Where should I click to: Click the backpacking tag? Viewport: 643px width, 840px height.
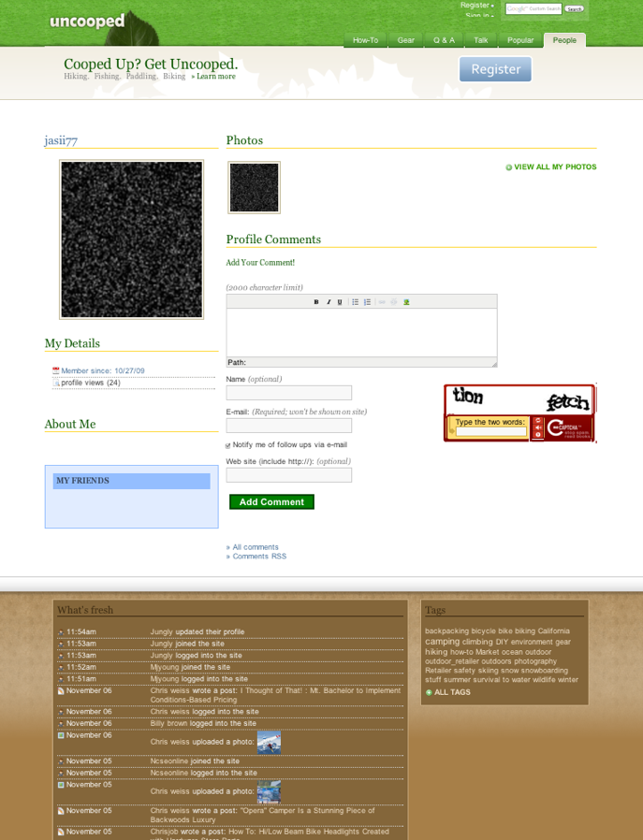(446, 631)
